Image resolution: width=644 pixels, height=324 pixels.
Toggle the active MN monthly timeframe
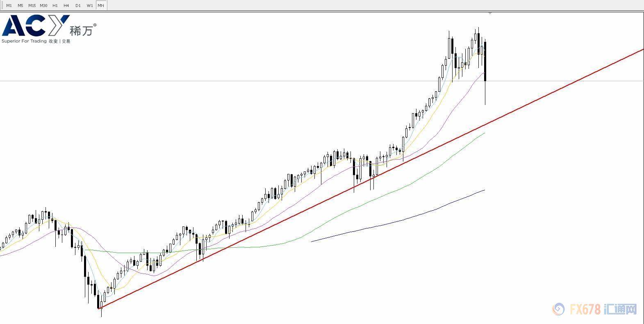point(101,5)
